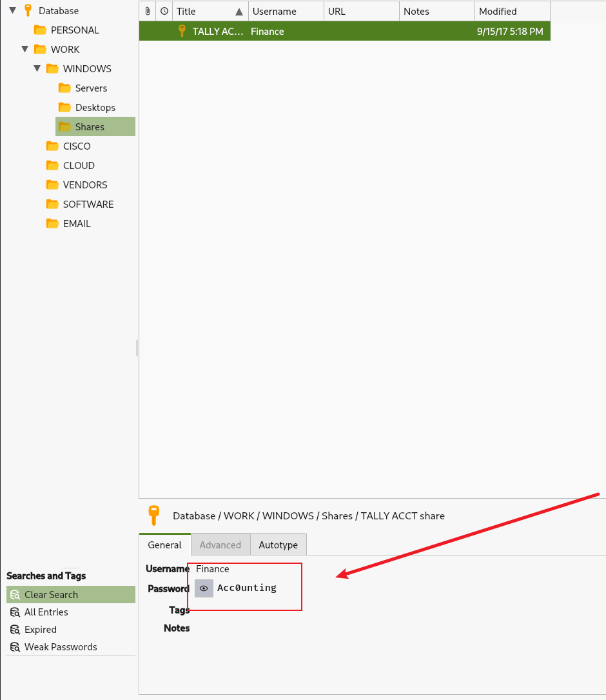Show Weak Passwords search
This screenshot has width=606, height=700.
pos(71,647)
